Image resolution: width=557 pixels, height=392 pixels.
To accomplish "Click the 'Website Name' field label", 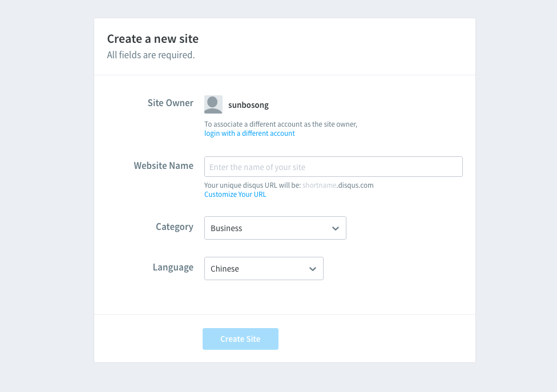I will tap(163, 166).
